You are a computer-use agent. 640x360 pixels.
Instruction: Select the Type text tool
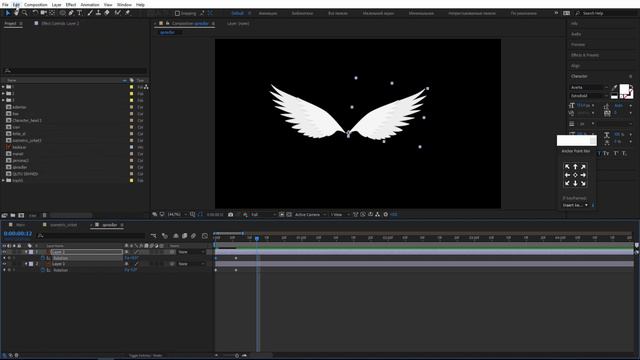80,13
